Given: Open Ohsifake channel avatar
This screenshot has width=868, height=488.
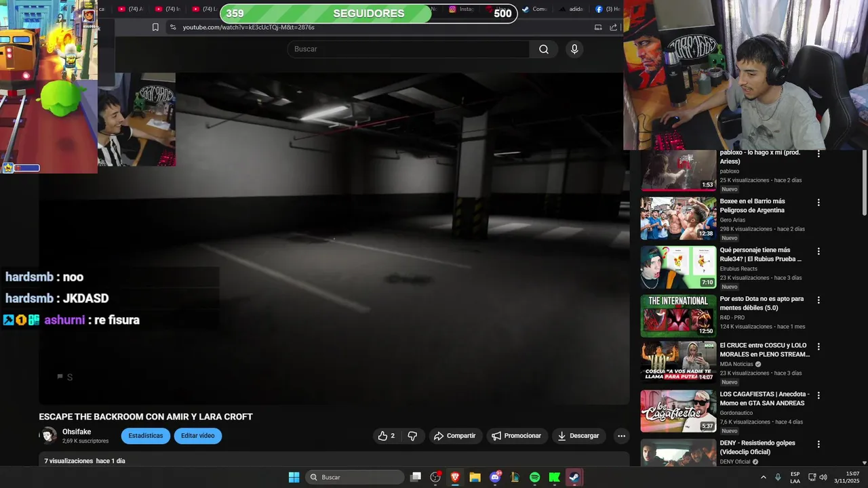Looking at the screenshot, I should pos(49,436).
